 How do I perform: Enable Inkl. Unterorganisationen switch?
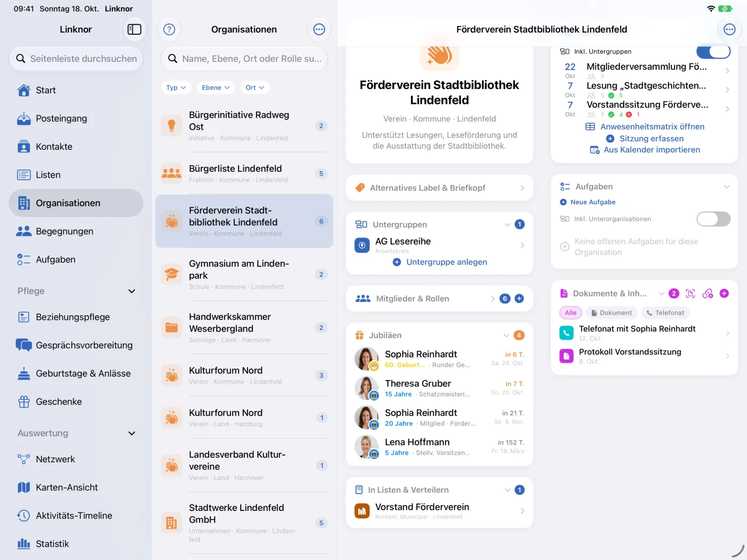click(713, 219)
